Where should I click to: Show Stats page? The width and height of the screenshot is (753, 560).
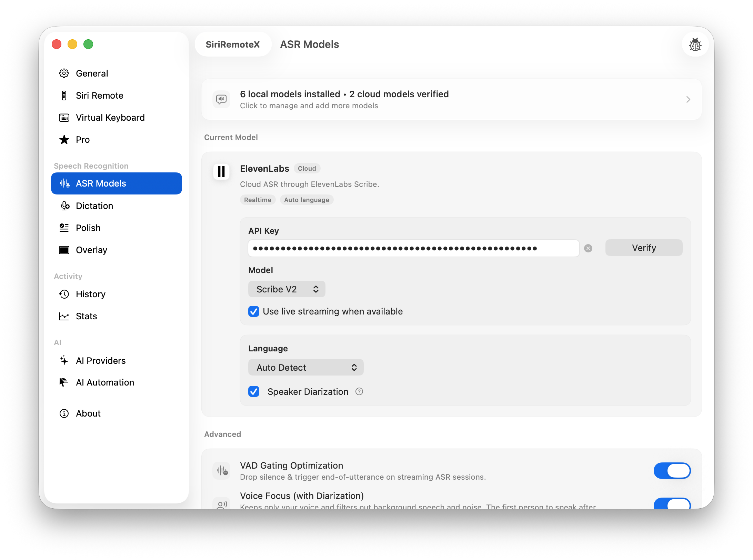pos(117,316)
